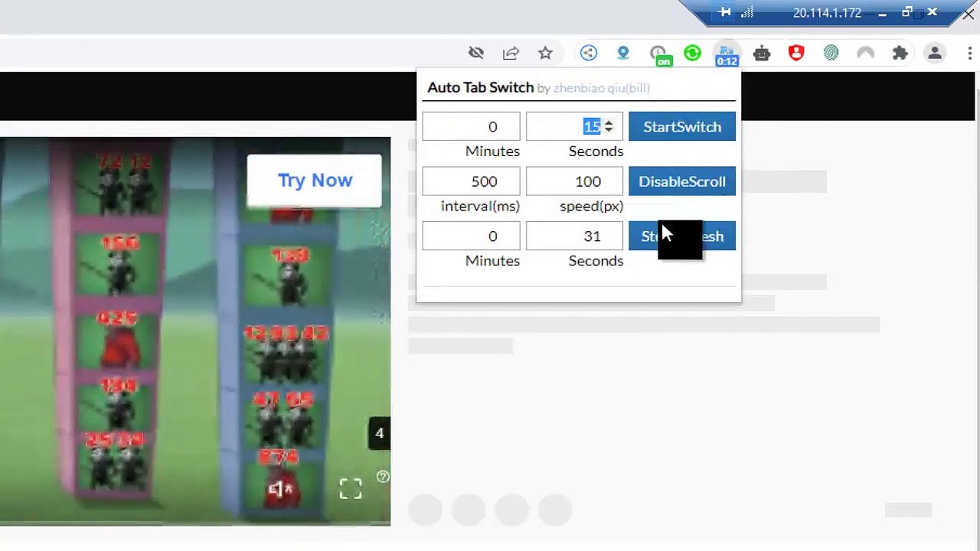Open the map pin location extension
The width and height of the screenshot is (980, 551).
point(623,53)
